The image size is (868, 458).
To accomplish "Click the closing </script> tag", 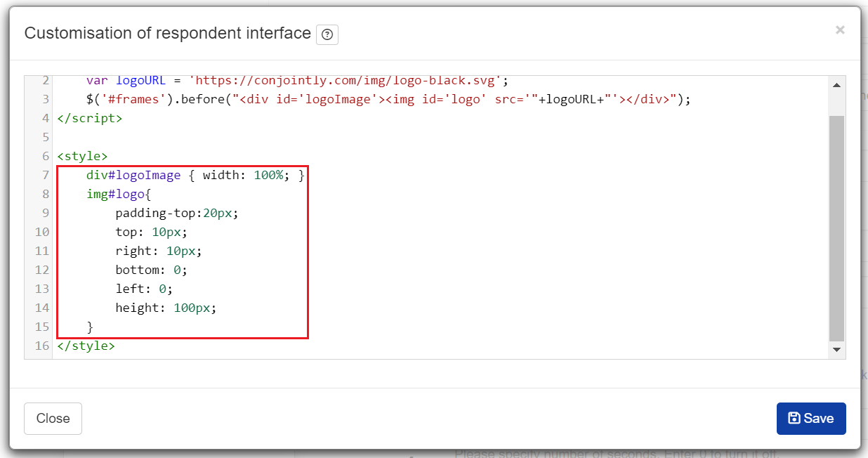I will tap(90, 118).
